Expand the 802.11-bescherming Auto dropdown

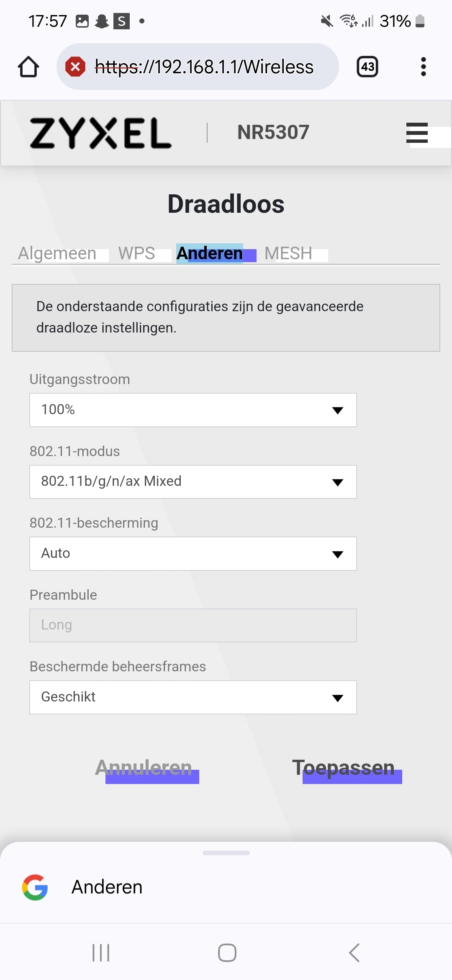coord(193,554)
